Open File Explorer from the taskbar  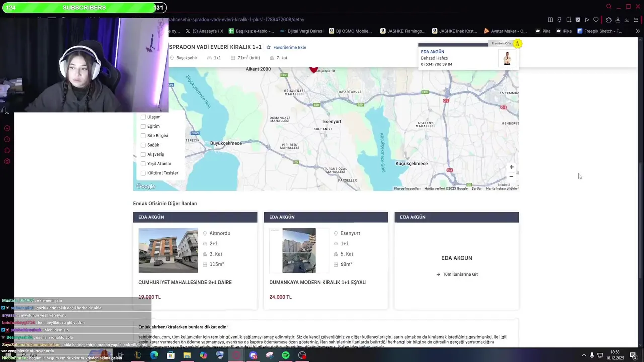coord(187,355)
